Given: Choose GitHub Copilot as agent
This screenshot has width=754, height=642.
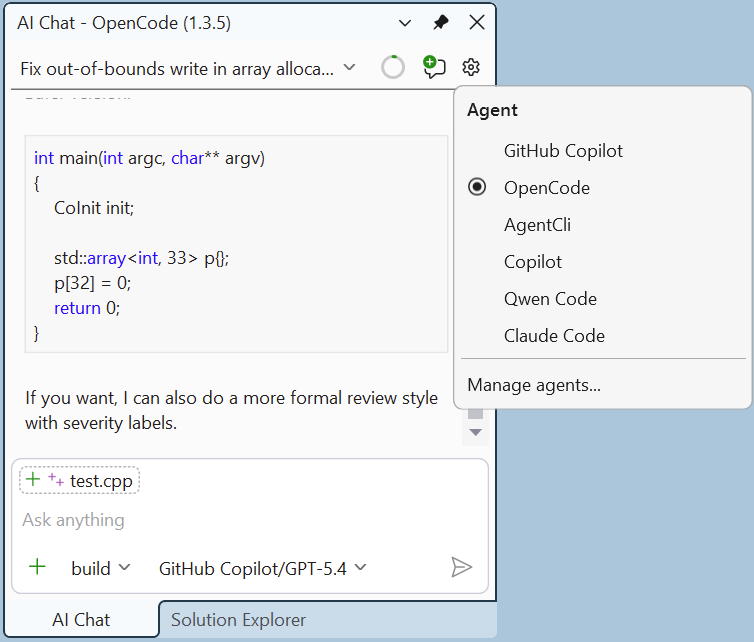Looking at the screenshot, I should click(562, 151).
